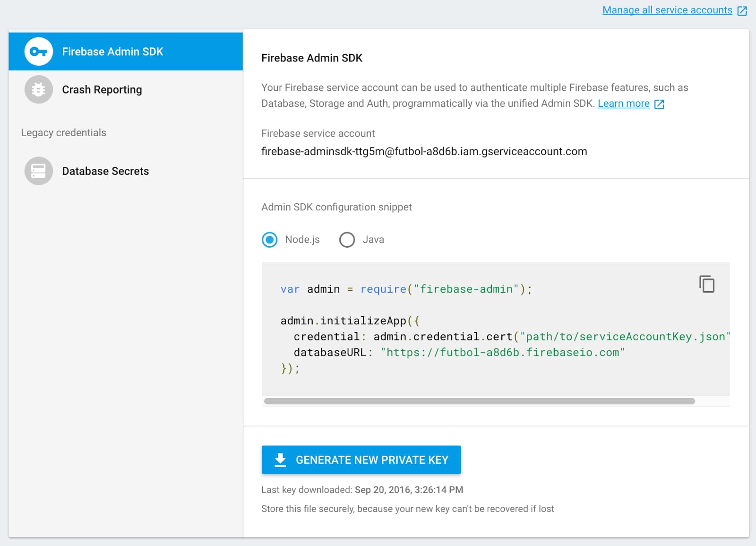
Task: Click the horizontal scrollbar under the code snippet
Action: [479, 401]
